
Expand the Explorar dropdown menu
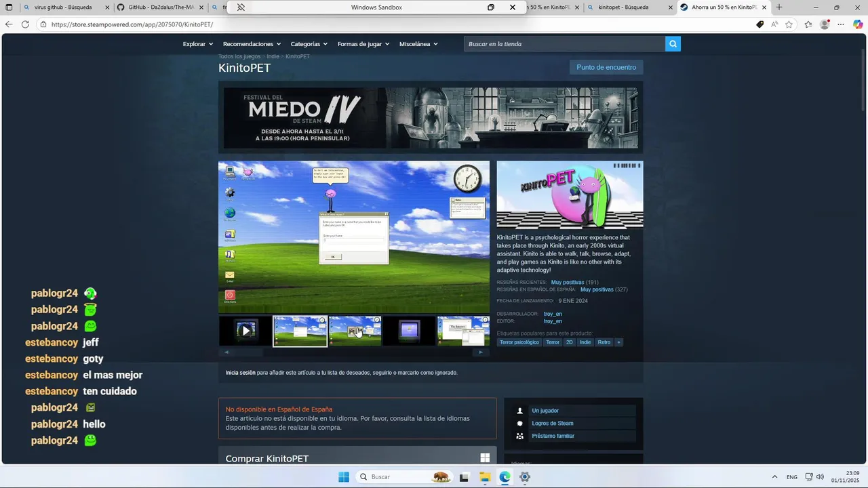pyautogui.click(x=198, y=44)
